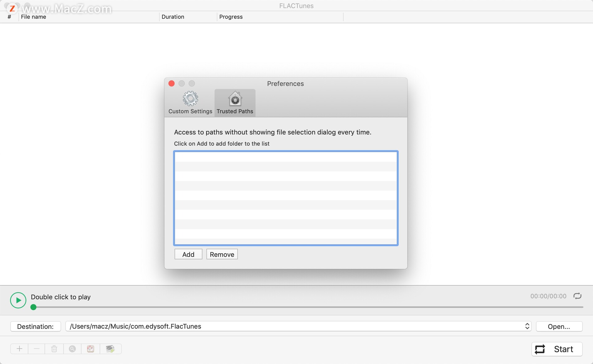Click Open to browse destination folder
593x364 pixels.
click(x=558, y=326)
